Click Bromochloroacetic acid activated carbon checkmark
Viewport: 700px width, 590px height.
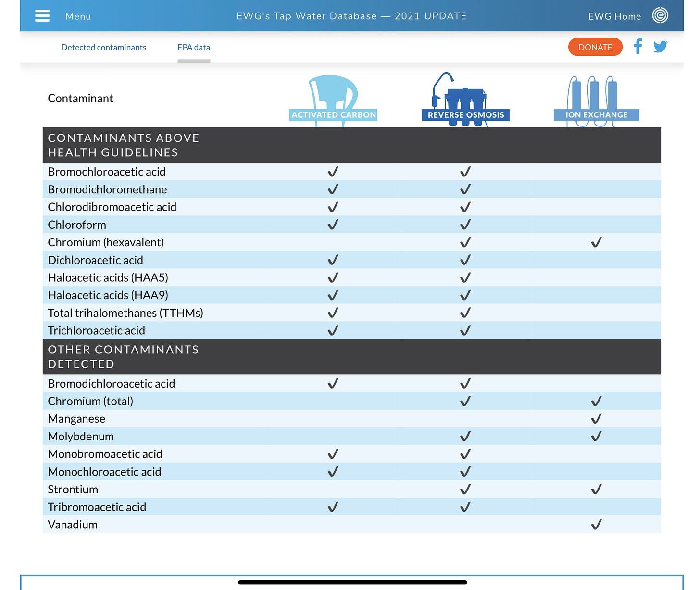coord(333,172)
